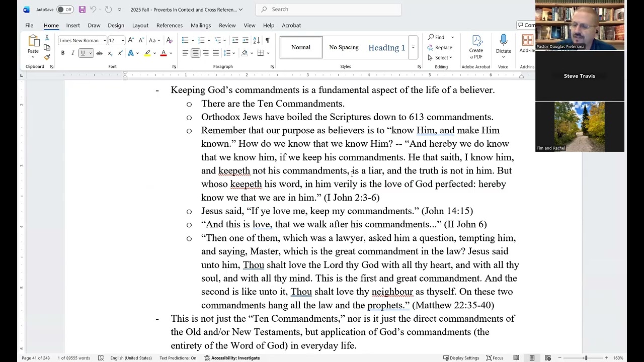
Task: Click the Save icon in title bar
Action: [x=82, y=10]
